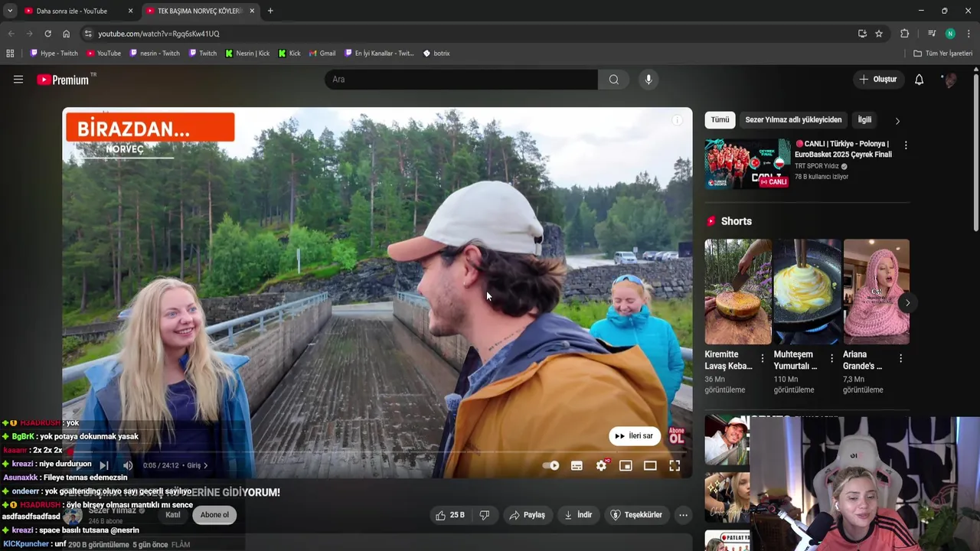Open the YouTube account avatar menu

click(x=949, y=80)
